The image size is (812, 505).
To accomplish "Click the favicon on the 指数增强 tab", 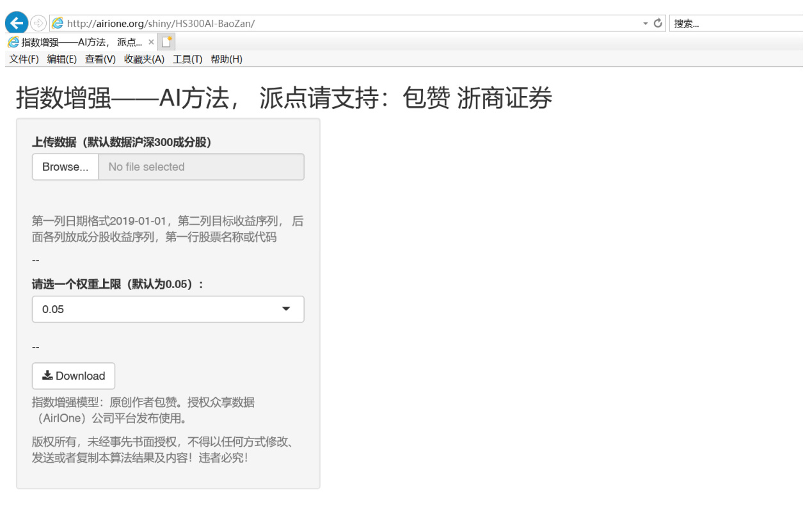I will (x=13, y=42).
